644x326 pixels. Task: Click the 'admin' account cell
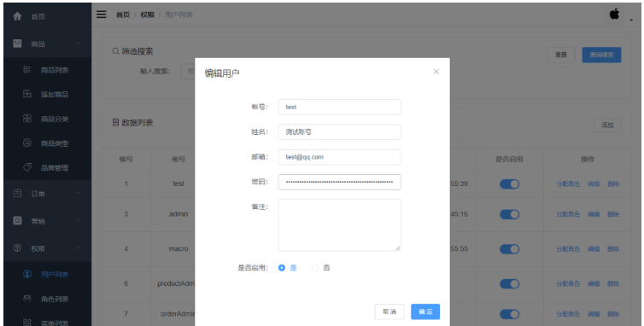(179, 214)
